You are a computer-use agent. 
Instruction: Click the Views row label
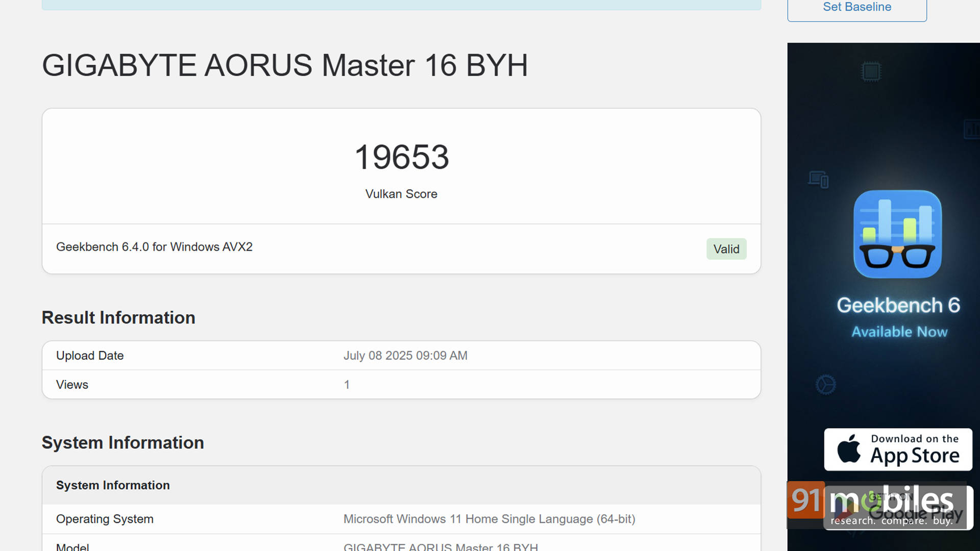pyautogui.click(x=72, y=385)
